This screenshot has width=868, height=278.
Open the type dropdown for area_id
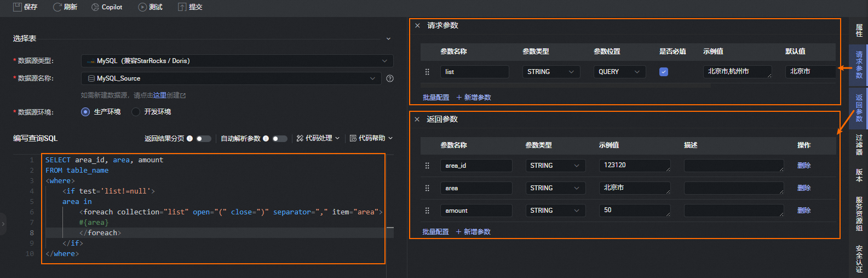pos(555,166)
